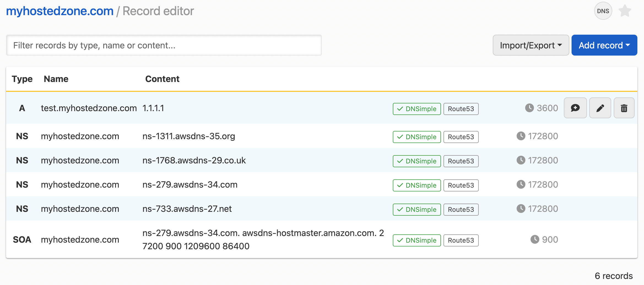Favorite this domain with the star icon
Viewport: 644px width, 285px height.
tap(625, 11)
